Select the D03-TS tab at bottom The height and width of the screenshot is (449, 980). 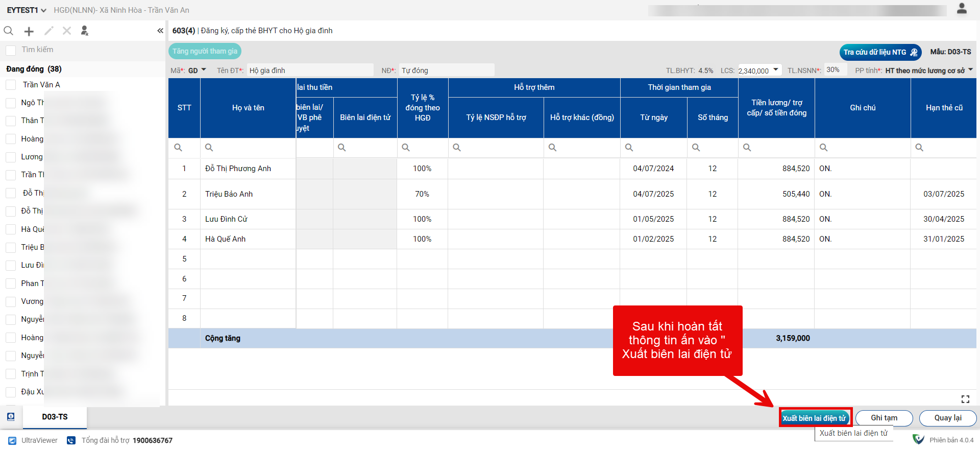[x=55, y=417]
